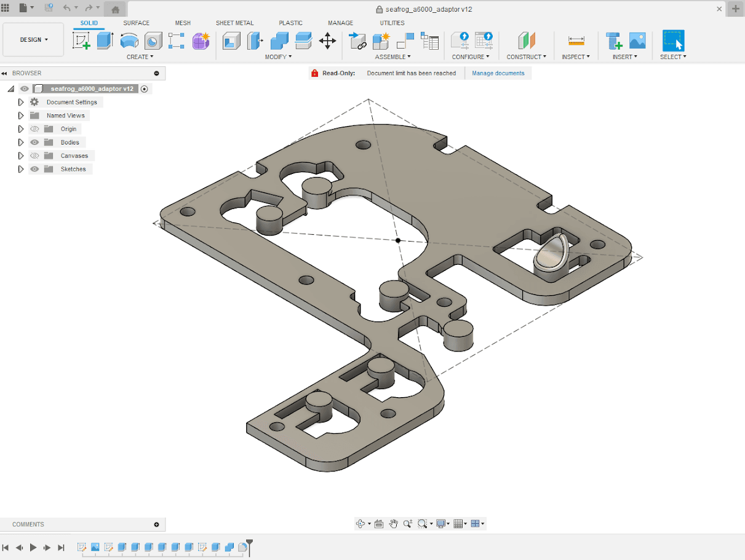Open the UTILITIES tab

pyautogui.click(x=392, y=23)
